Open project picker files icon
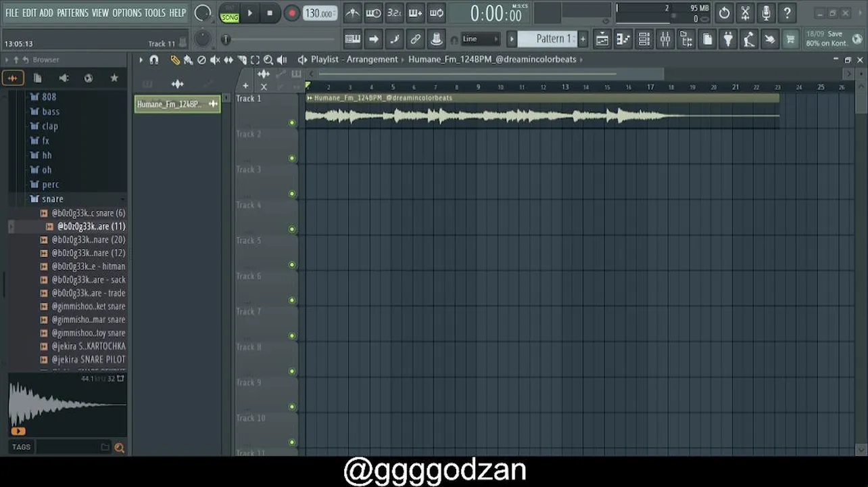The width and height of the screenshot is (868, 487). click(707, 39)
